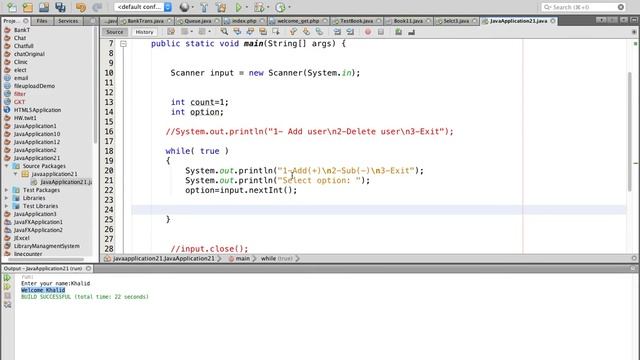Click the Profile Project toolbar icon
The width and height of the screenshot is (640, 360).
point(280,7)
